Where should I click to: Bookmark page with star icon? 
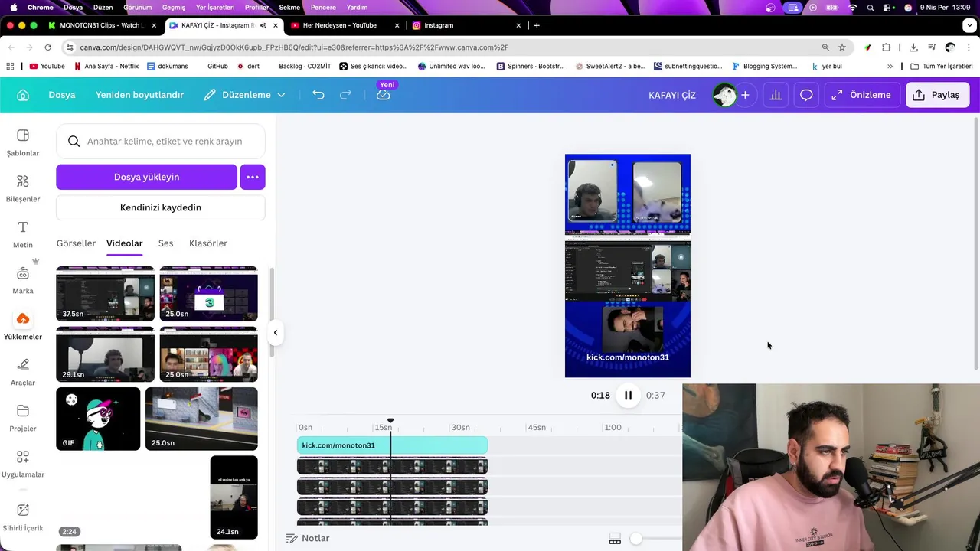[842, 47]
